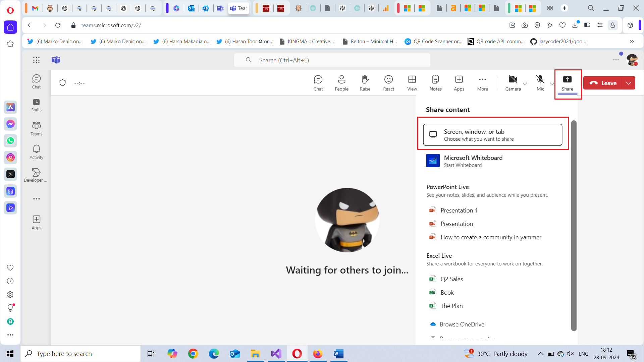Screen dimensions: 644x362
Task: Open lazycoder2021 GitHub bookmark
Action: (558, 42)
